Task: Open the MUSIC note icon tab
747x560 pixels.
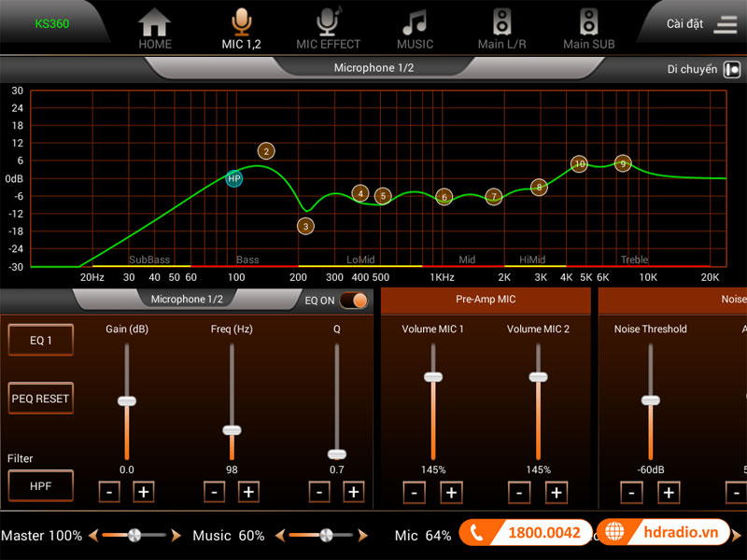Action: (x=415, y=22)
